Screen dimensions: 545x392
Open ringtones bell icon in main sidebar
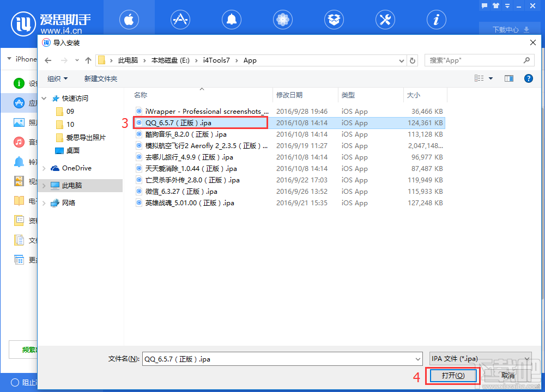click(x=19, y=162)
